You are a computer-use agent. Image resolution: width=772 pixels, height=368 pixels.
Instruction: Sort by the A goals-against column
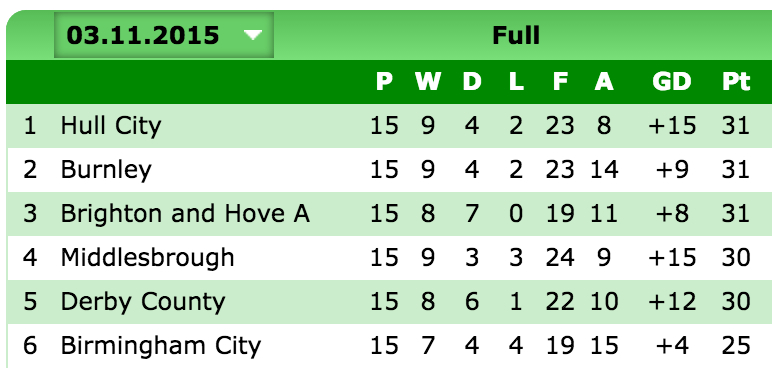tap(604, 81)
